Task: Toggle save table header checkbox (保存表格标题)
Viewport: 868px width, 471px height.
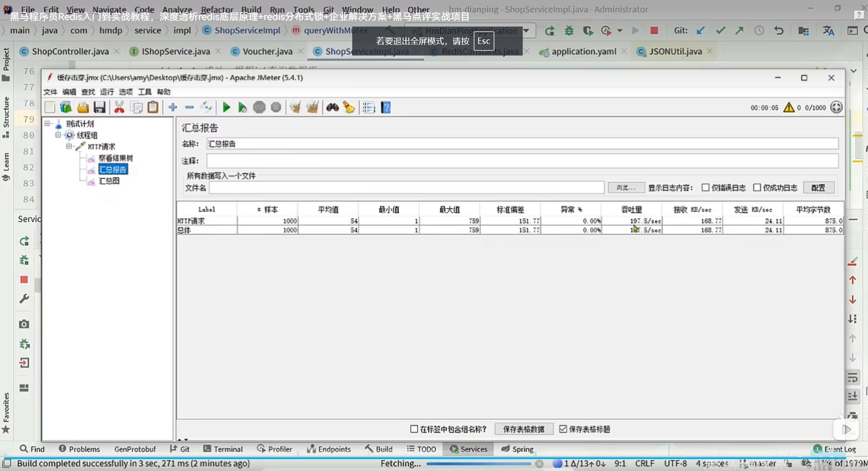Action: click(563, 429)
